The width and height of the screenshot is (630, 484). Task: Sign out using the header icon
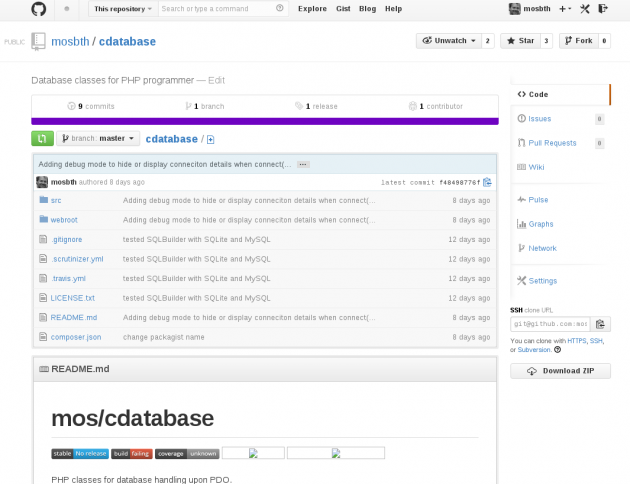point(603,8)
